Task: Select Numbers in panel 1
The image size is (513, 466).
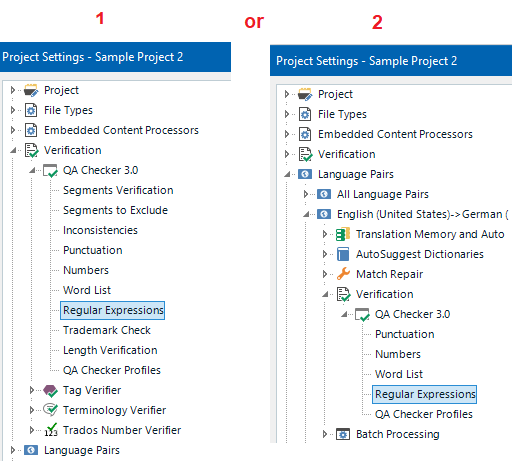Action: click(x=86, y=270)
